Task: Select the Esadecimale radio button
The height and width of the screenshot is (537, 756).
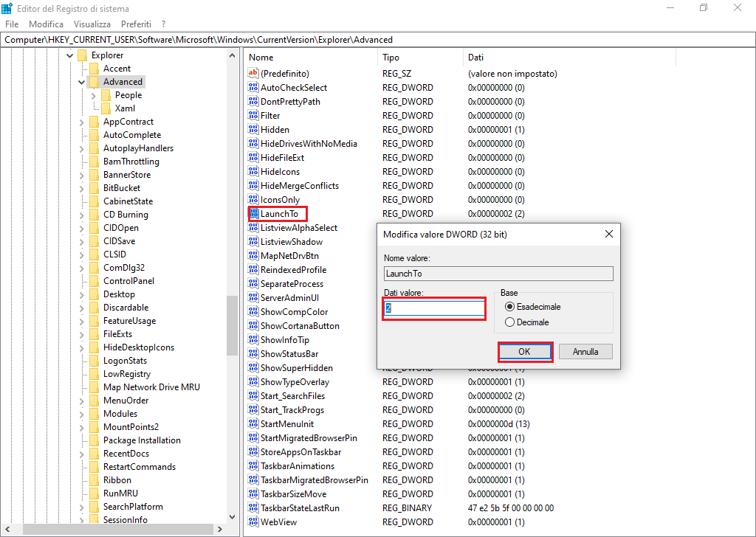Action: pyautogui.click(x=509, y=307)
